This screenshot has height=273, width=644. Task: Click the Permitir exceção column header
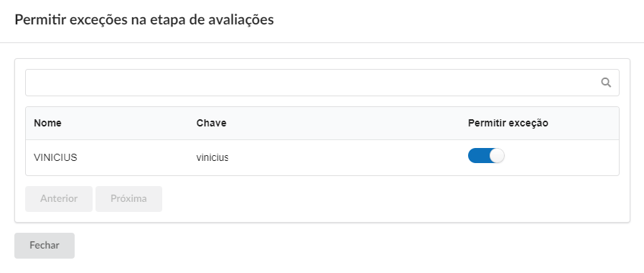click(x=508, y=123)
